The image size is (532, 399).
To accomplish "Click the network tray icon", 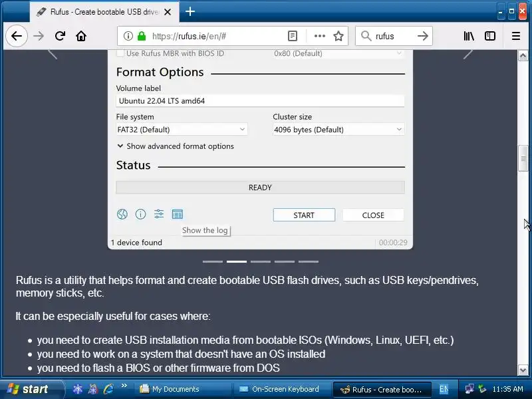I will click(x=469, y=389).
